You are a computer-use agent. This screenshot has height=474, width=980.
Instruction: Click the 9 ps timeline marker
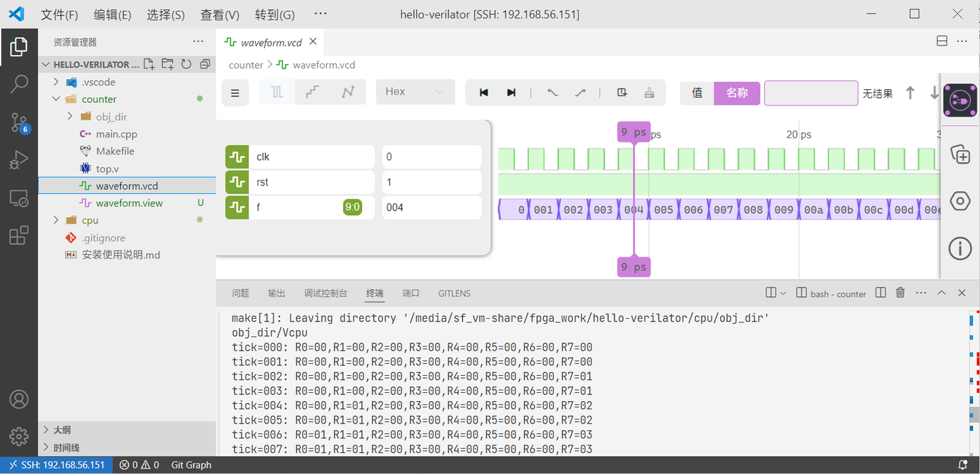pos(634,131)
